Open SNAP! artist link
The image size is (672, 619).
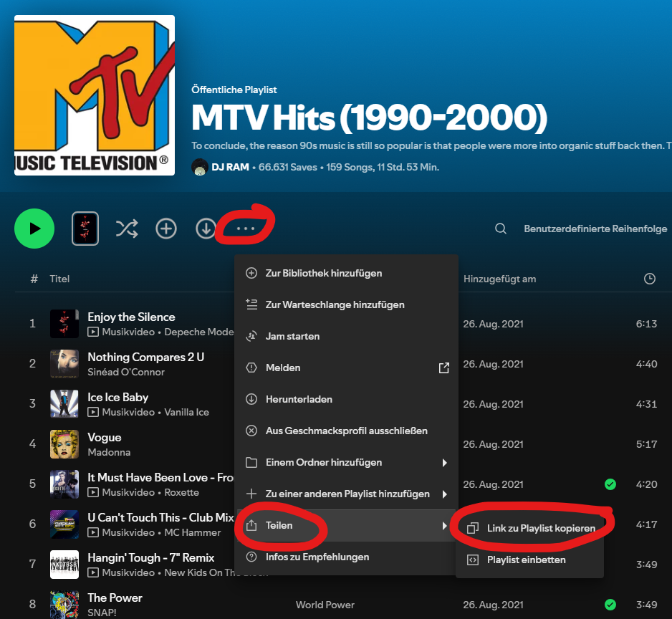point(102,613)
